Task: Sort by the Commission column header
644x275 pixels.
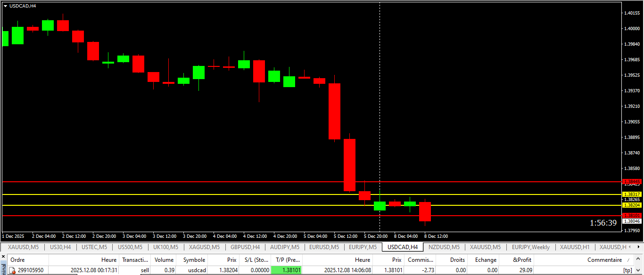Action: point(420,260)
